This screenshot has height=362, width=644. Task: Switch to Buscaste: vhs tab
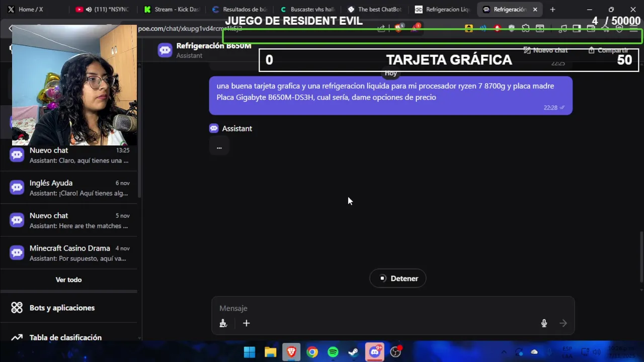pos(308,10)
